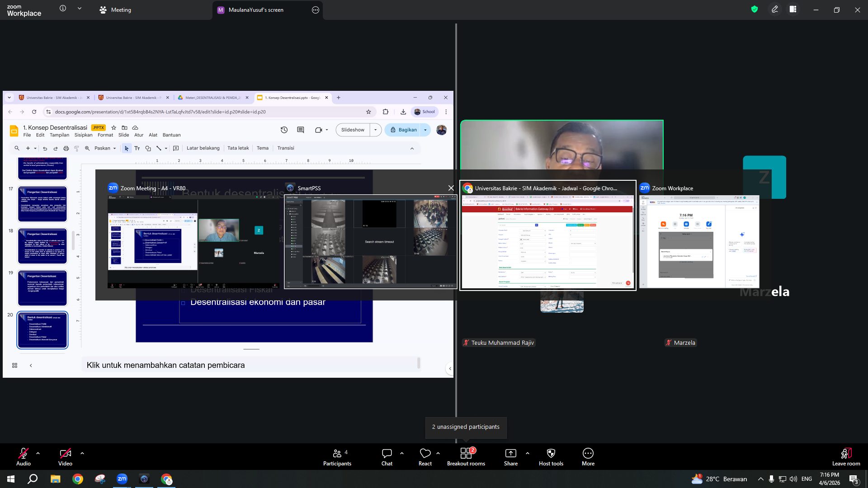Open the Windows Start menu

coord(11,479)
